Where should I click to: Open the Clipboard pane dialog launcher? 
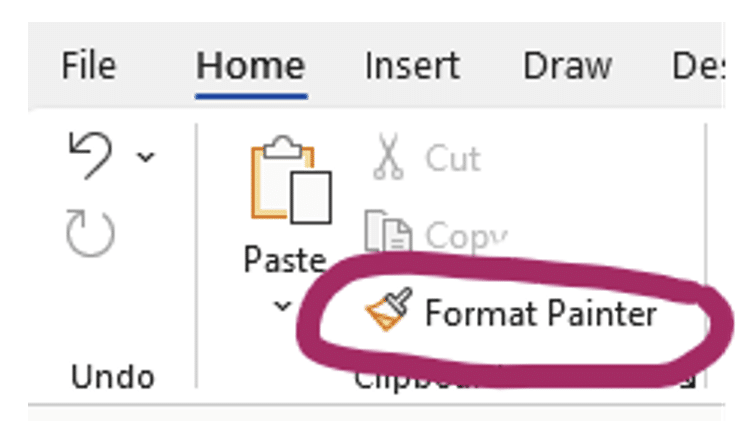(688, 377)
